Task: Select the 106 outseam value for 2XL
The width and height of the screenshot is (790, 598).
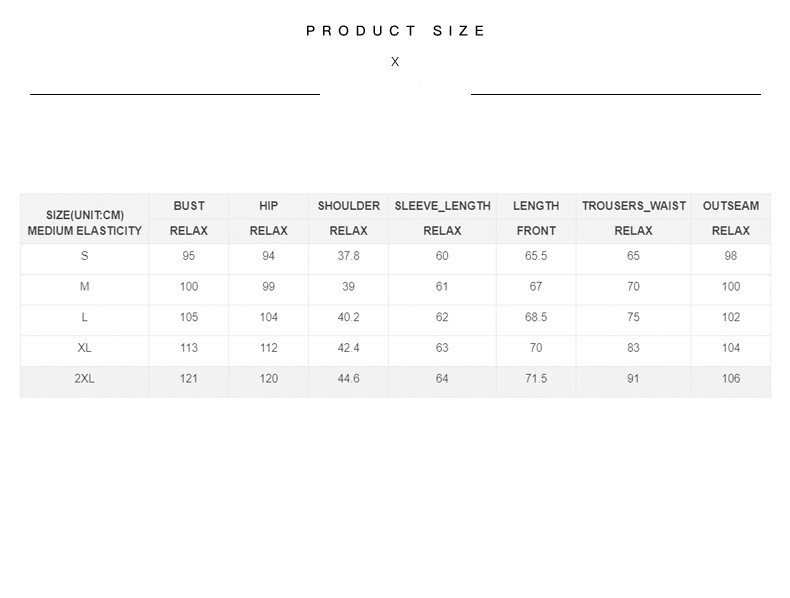Action: point(731,379)
